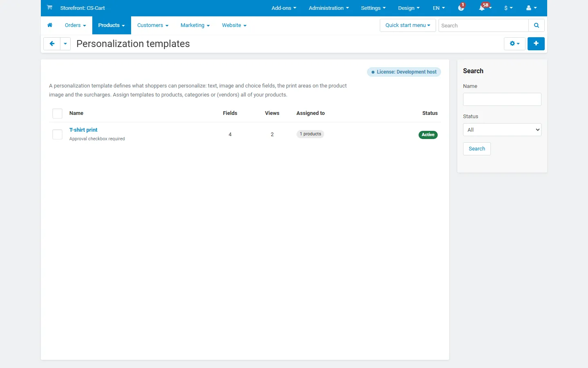Open the Website menu
Image resolution: width=588 pixels, height=368 pixels.
[234, 25]
